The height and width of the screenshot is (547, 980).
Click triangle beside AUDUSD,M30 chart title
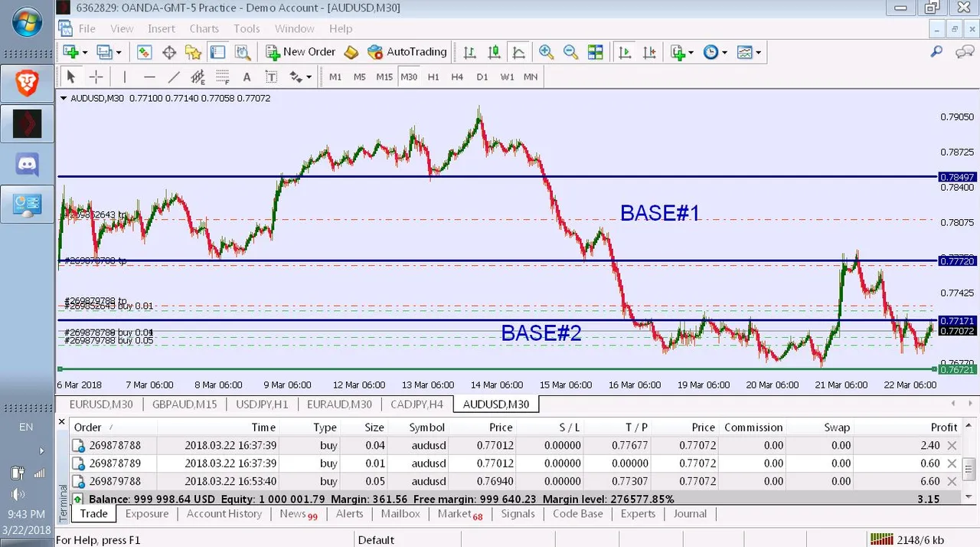coord(64,98)
